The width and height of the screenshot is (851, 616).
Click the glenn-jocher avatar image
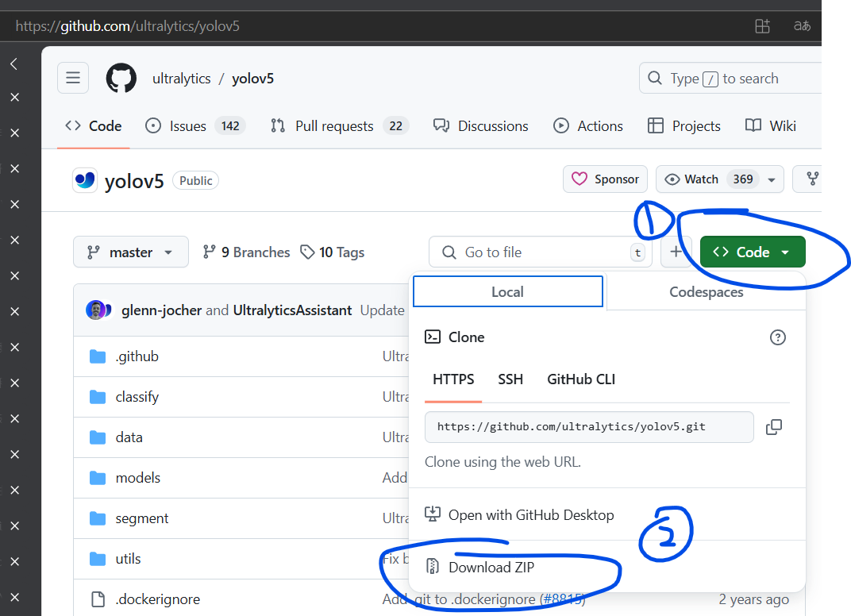(95, 310)
